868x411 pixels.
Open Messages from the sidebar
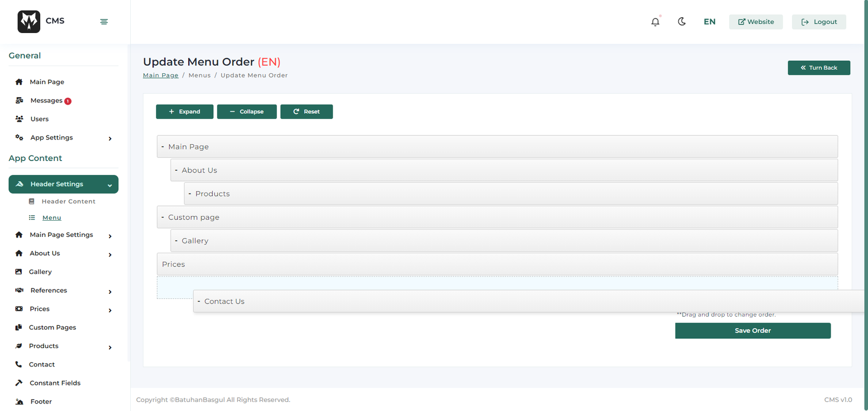(47, 101)
